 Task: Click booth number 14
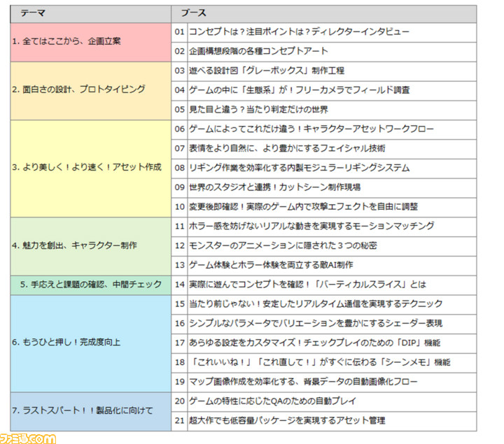tap(180, 285)
